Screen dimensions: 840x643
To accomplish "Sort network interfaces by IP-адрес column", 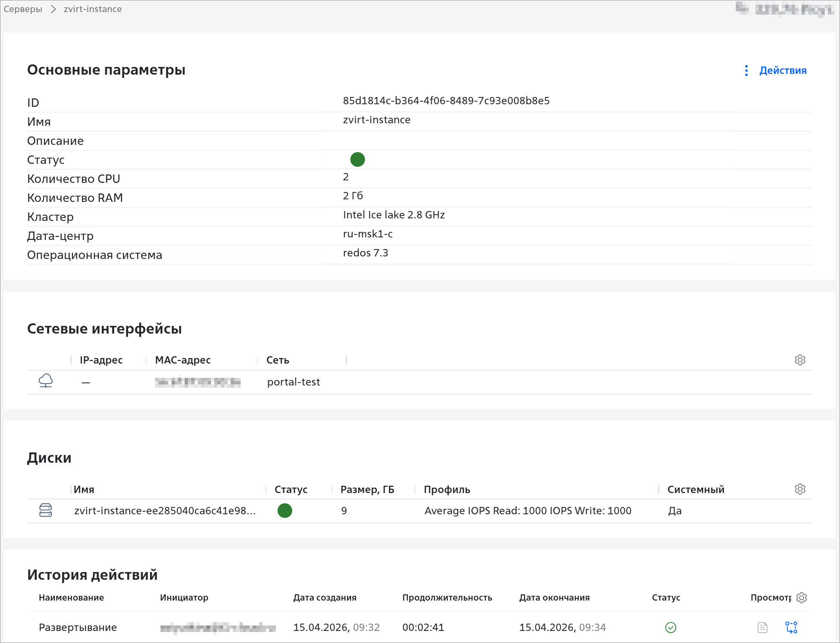I will pyautogui.click(x=101, y=360).
